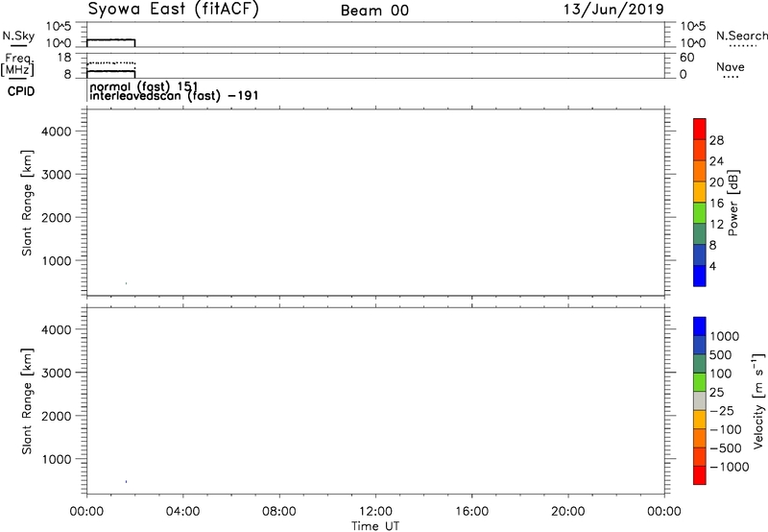The height and width of the screenshot is (532, 768).
Task: Click the '4000' tick of the power panel
Action: point(57,132)
